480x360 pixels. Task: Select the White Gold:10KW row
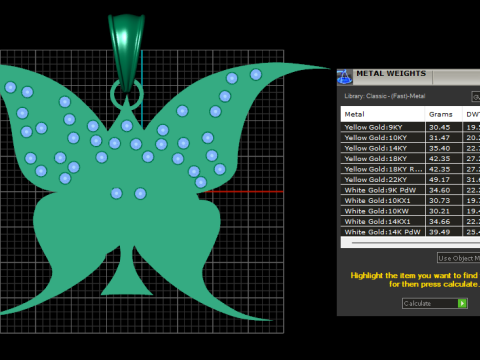point(410,211)
